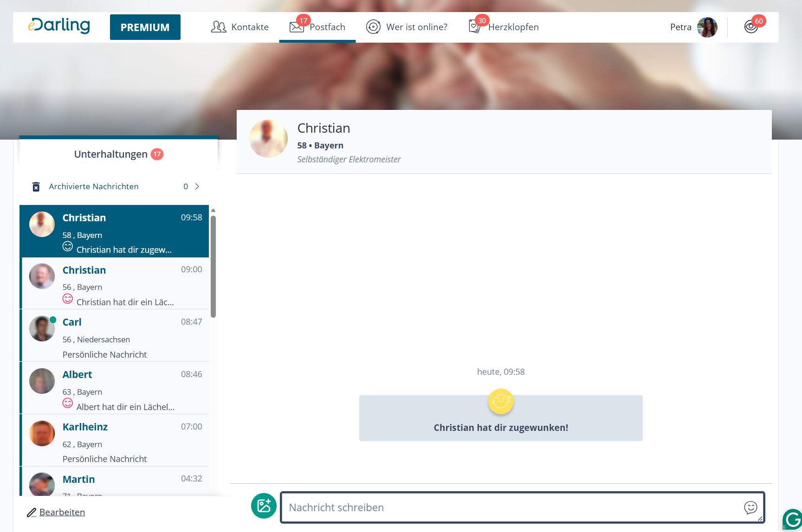Click the '58 • Bayern' header text
This screenshot has width=802, height=532.
[x=320, y=146]
